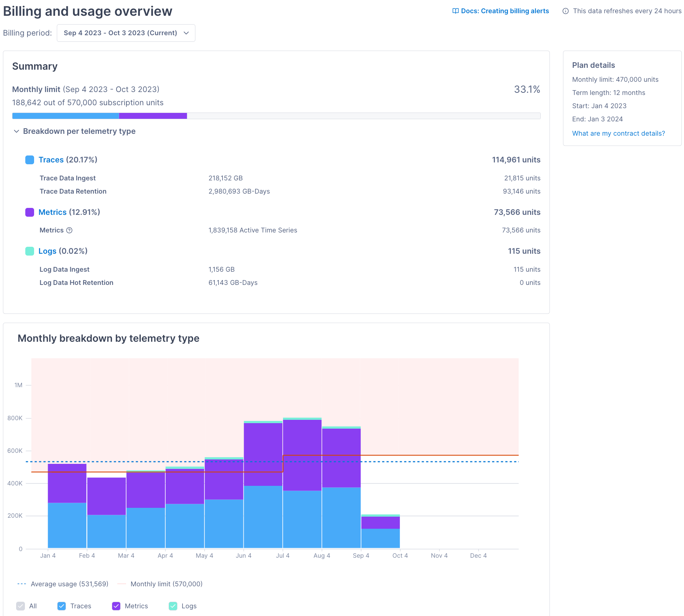The width and height of the screenshot is (684, 616).
Task: Toggle the Logs checkbox below the chart
Action: 173,606
